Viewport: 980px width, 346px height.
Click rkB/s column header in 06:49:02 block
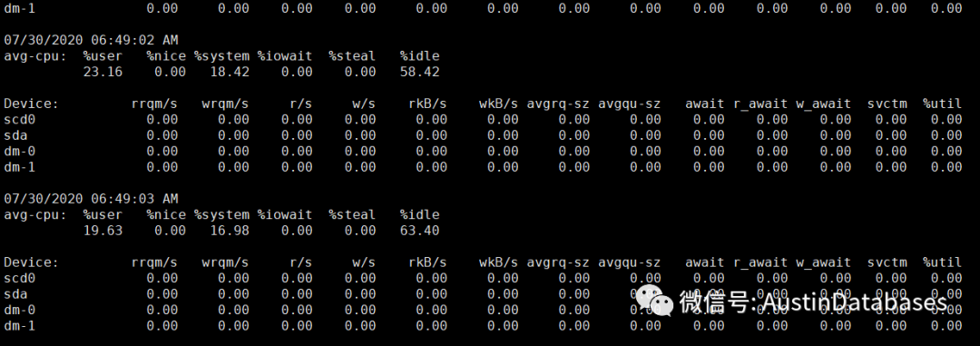(428, 104)
